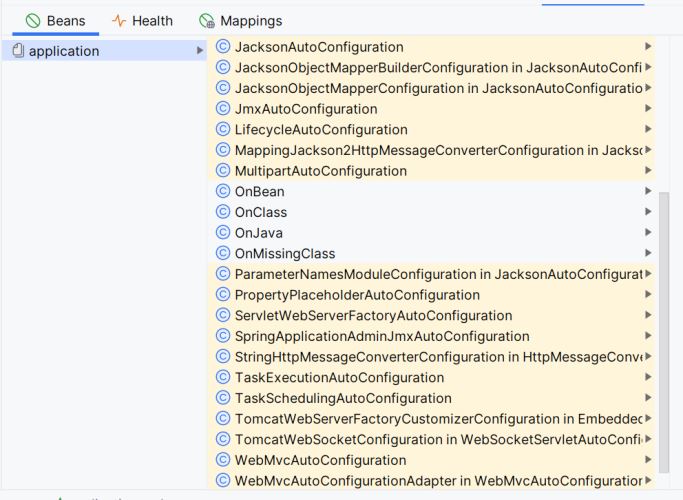683x500 pixels.
Task: Click the Health pulse icon
Action: 118,21
